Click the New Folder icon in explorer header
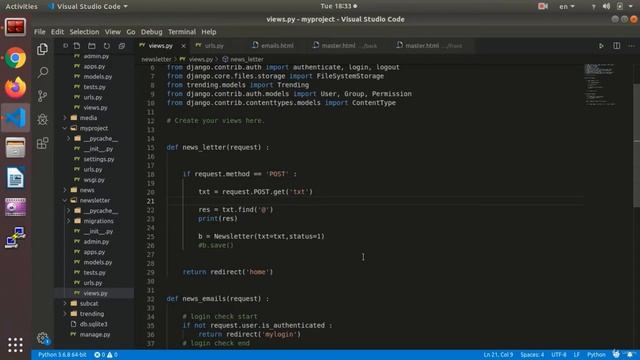 92,46
